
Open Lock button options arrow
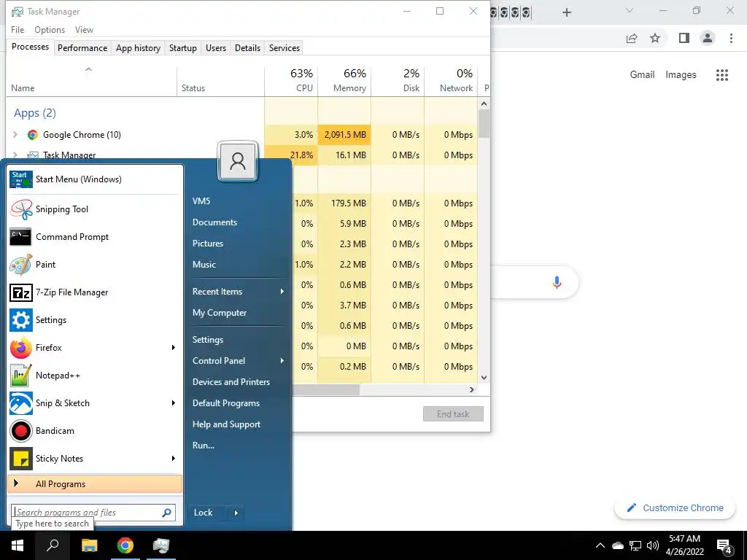236,513
